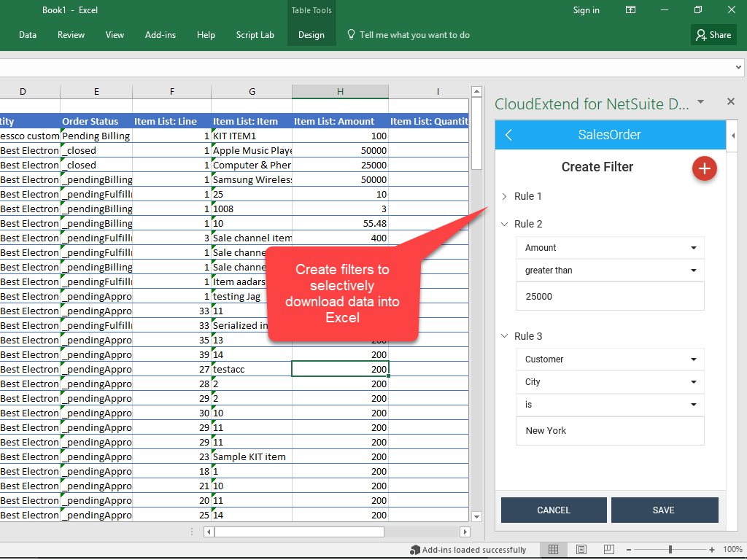Collapse the side panel with small left arrow
Image resolution: width=747 pixels, height=560 pixels.
point(732,135)
